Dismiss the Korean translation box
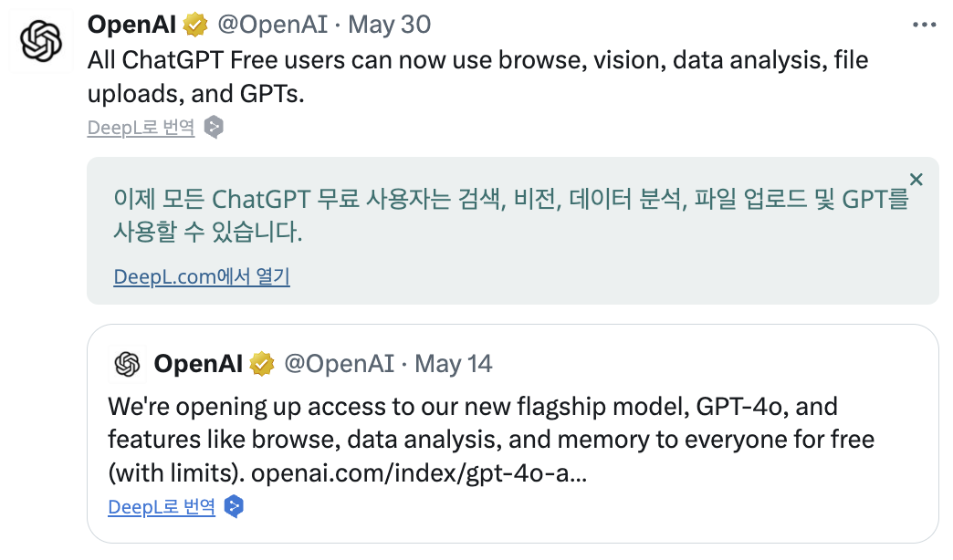Image resolution: width=953 pixels, height=560 pixels. [x=916, y=180]
